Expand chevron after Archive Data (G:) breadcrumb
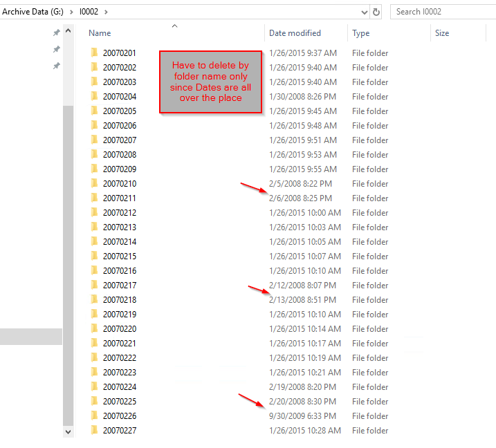 pos(71,12)
